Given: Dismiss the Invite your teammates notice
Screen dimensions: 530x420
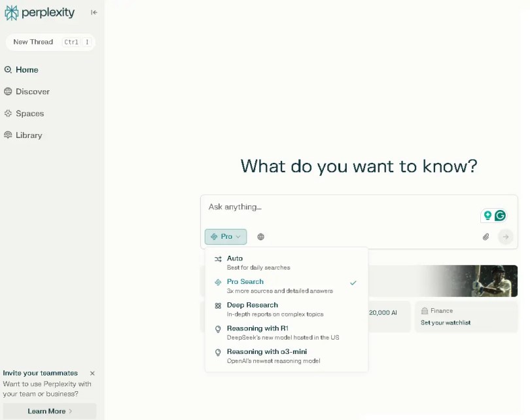Looking at the screenshot, I should [x=92, y=374].
